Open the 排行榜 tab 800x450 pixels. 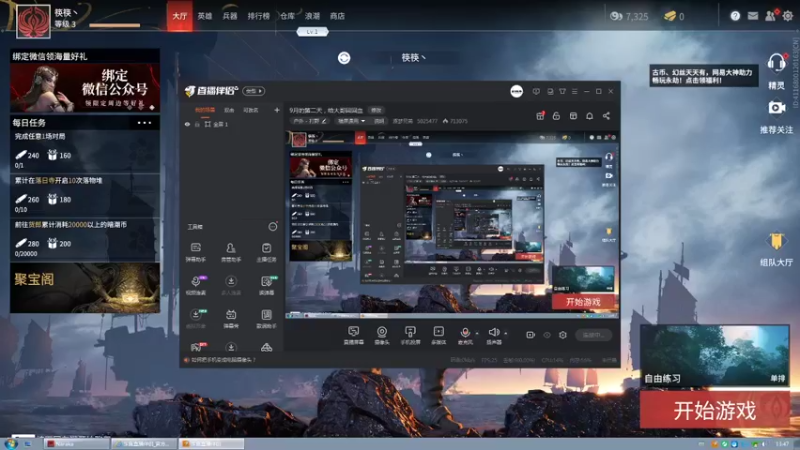pos(259,16)
